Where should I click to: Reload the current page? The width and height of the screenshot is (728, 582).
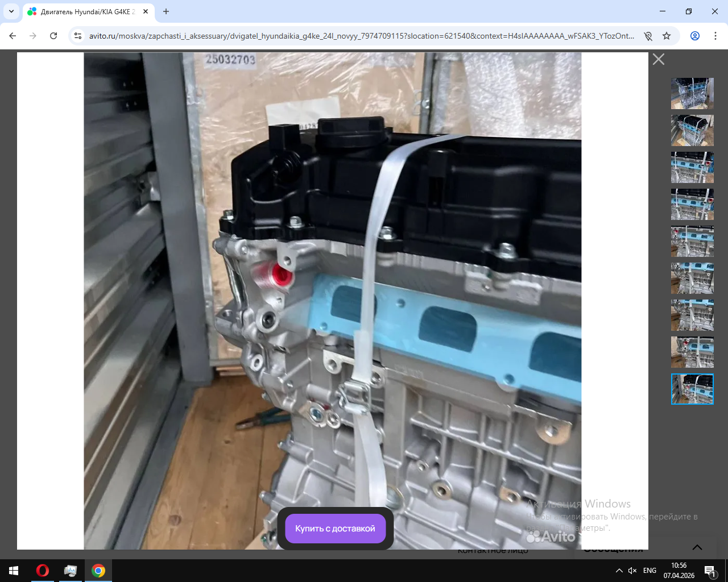53,36
